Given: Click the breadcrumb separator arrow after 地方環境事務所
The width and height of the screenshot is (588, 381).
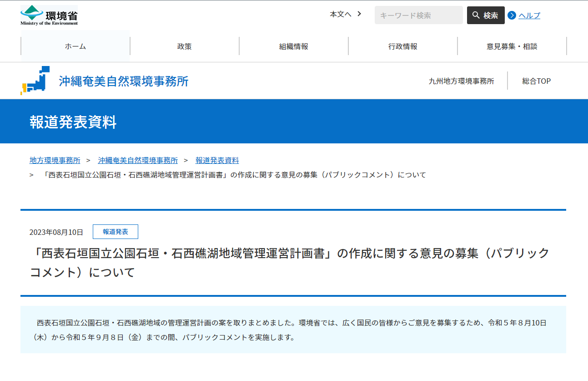Looking at the screenshot, I should (x=88, y=160).
